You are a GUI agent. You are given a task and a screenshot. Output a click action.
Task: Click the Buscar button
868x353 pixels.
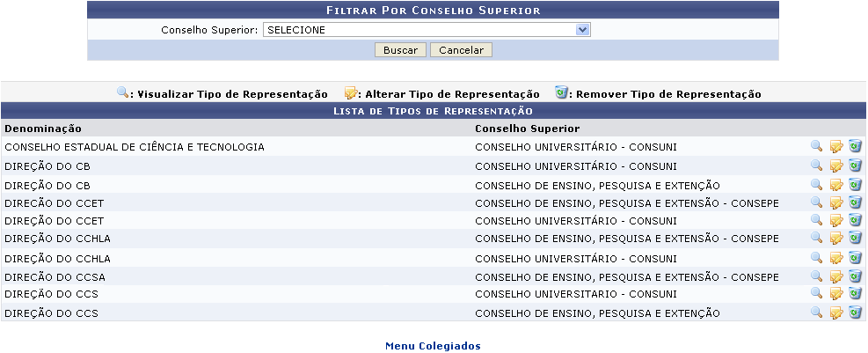pos(400,50)
